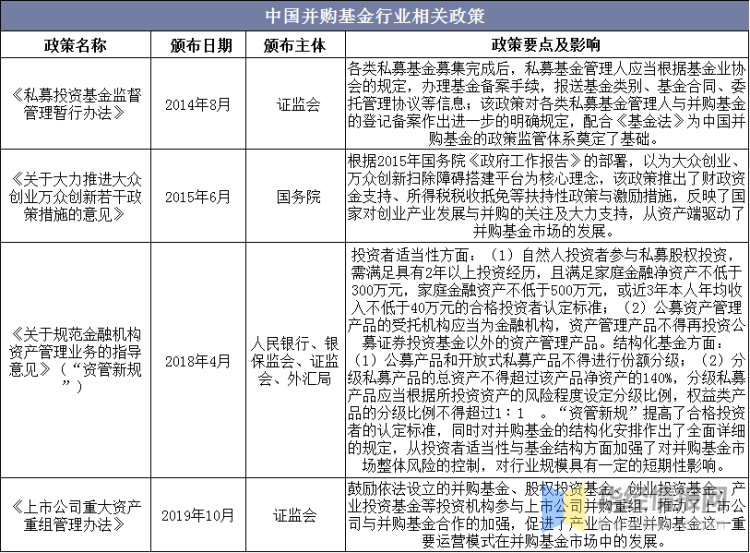
Task: Click the description starting 投资者适当性方面
Action: (x=546, y=360)
